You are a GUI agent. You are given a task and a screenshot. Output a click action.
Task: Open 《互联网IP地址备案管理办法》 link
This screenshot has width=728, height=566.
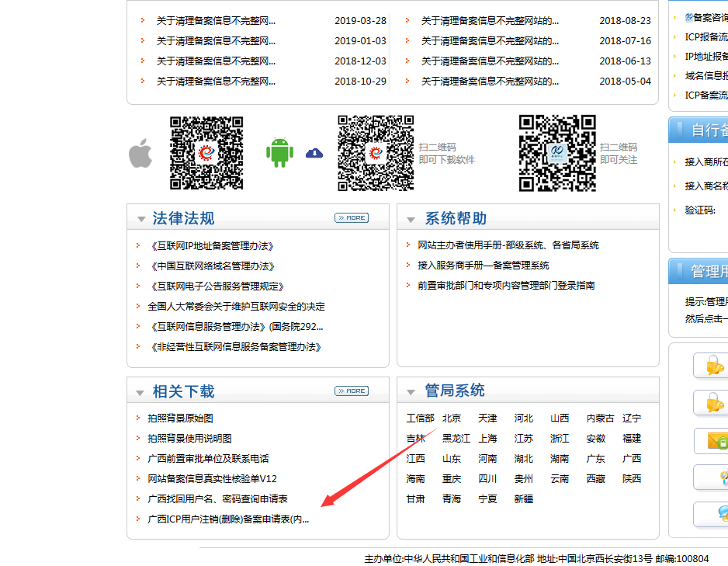tap(212, 246)
